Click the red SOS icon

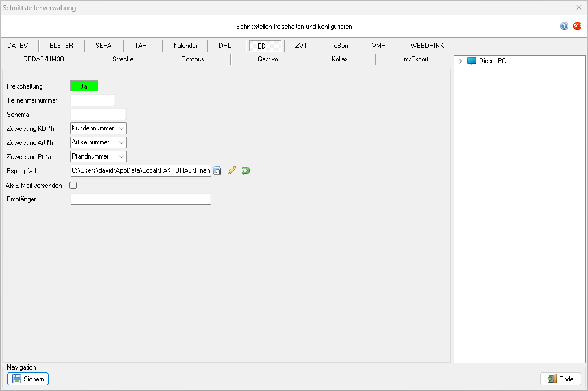click(x=577, y=26)
